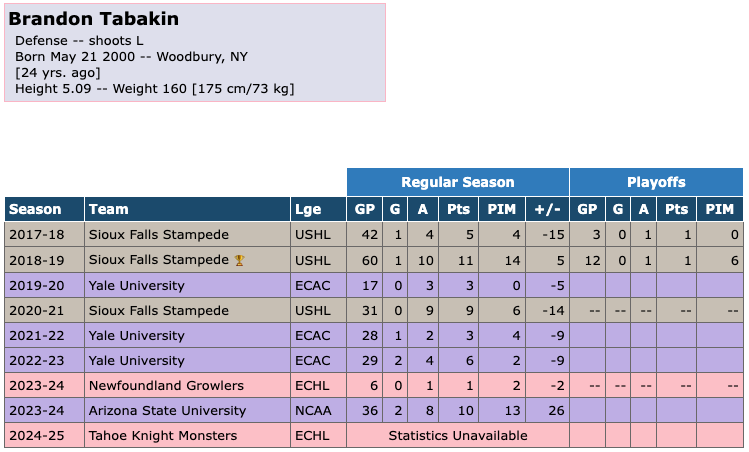The width and height of the screenshot is (749, 452).
Task: Open Sioux Falls Stampede in the 2018-19 row
Action: 159,260
